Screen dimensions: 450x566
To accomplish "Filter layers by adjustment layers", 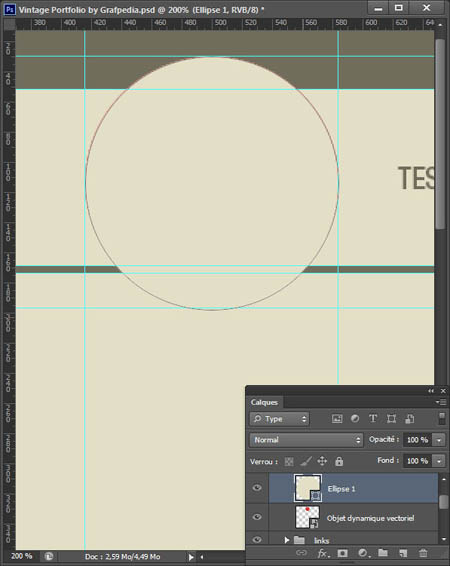I will 355,419.
